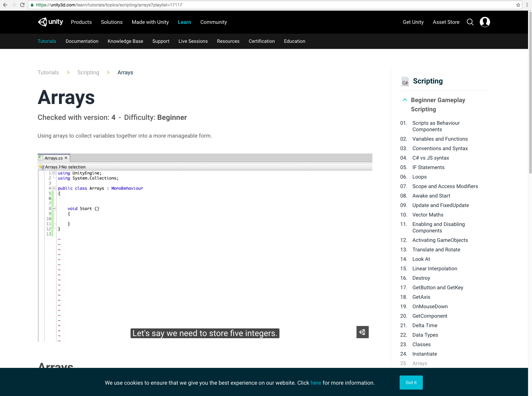Click the secure lock icon in address bar
The image size is (532, 396).
(32, 5)
